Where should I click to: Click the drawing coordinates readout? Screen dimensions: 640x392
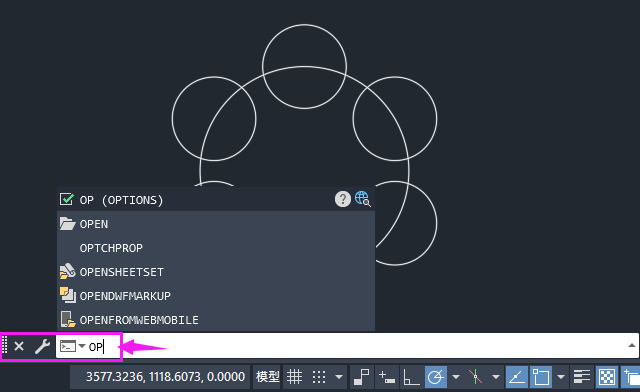pyautogui.click(x=165, y=376)
